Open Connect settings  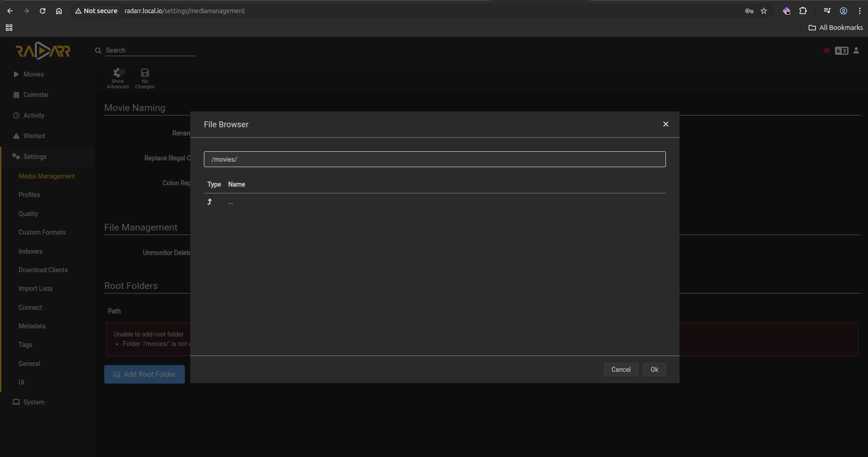pyautogui.click(x=30, y=308)
